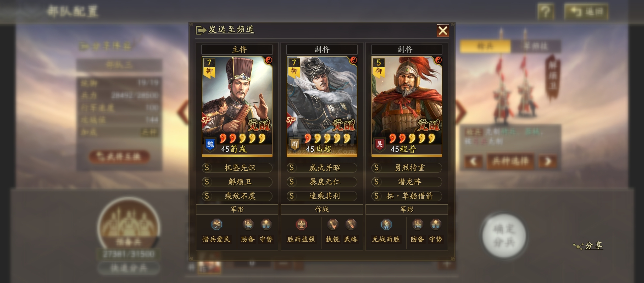Open the 程普 general portrait card
Screen dimensions: 644x283
407,106
